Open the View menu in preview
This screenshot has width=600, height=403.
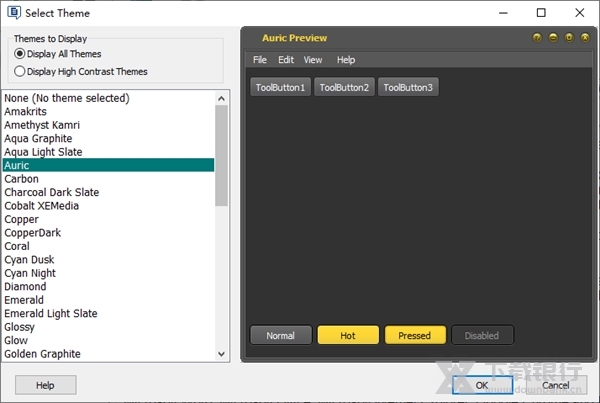click(313, 60)
